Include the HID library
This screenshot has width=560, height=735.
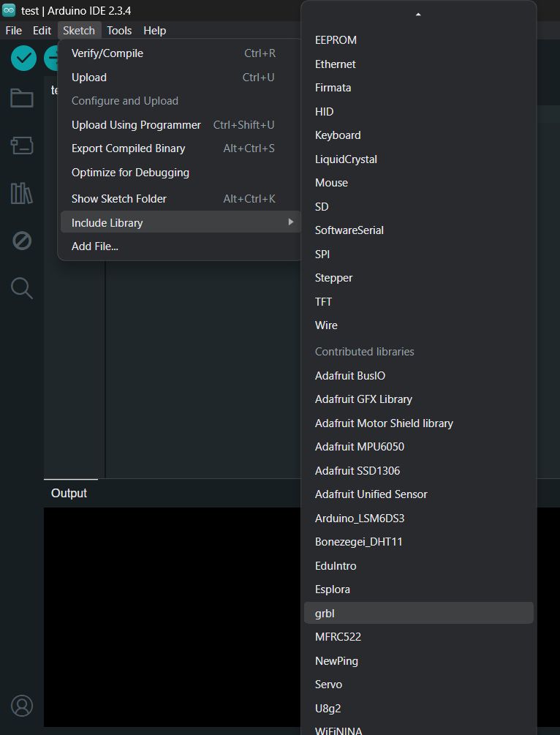tap(418, 112)
